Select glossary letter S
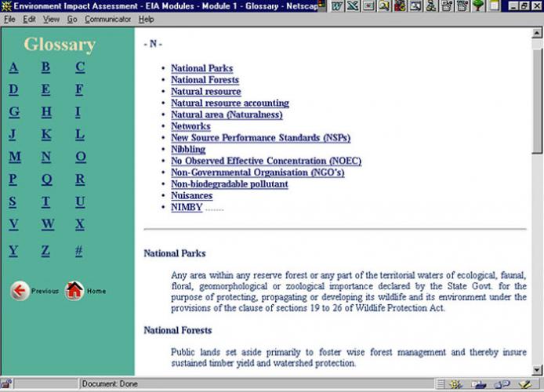544x392 pixels. [x=13, y=202]
